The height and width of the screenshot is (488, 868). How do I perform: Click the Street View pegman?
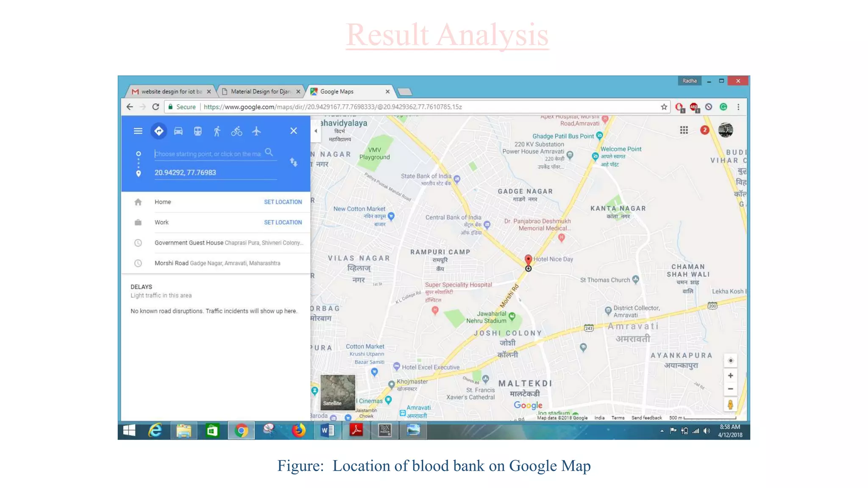pos(730,405)
